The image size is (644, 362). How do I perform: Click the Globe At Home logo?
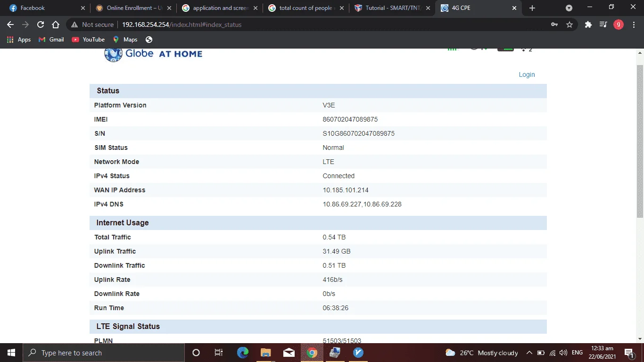(153, 54)
